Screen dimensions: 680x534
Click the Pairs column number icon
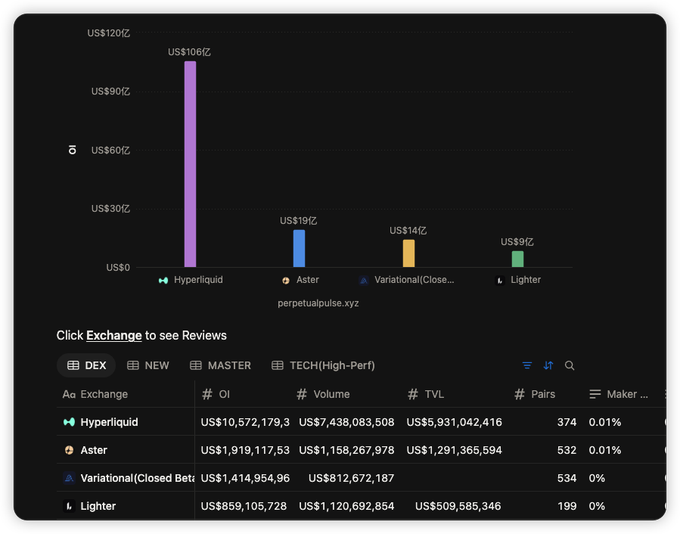pyautogui.click(x=520, y=394)
